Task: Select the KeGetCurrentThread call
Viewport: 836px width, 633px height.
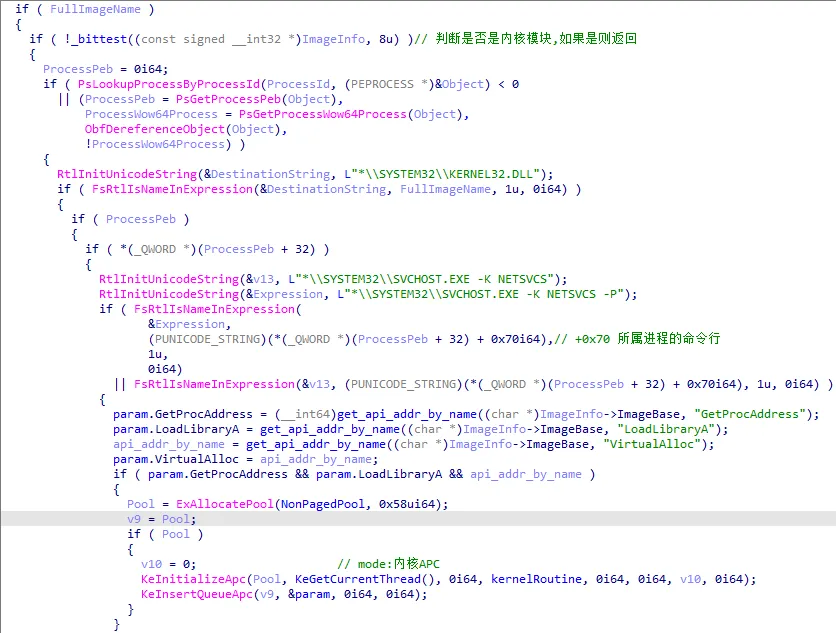Action: point(365,579)
